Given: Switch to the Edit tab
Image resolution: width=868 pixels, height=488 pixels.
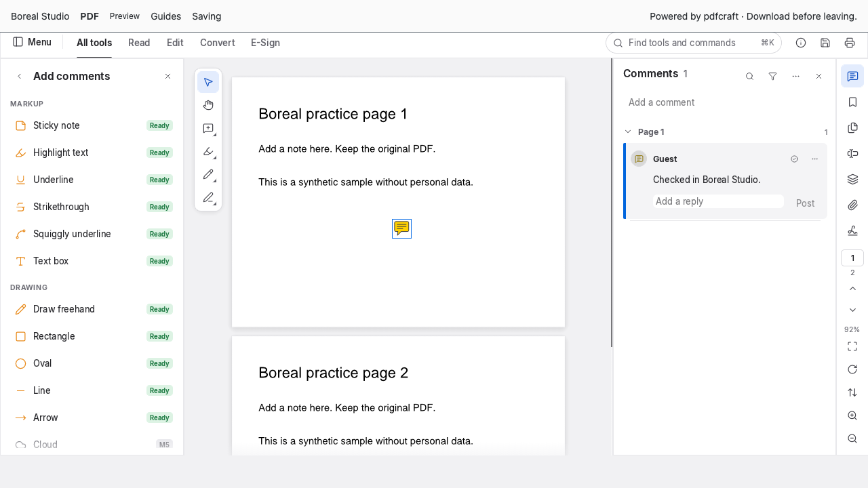Looking at the screenshot, I should (x=175, y=43).
